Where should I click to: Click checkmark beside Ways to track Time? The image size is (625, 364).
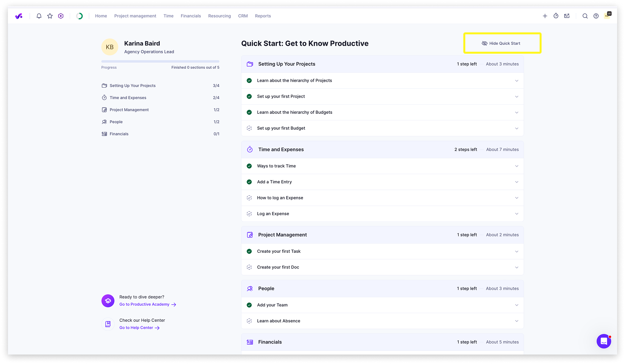point(249,166)
